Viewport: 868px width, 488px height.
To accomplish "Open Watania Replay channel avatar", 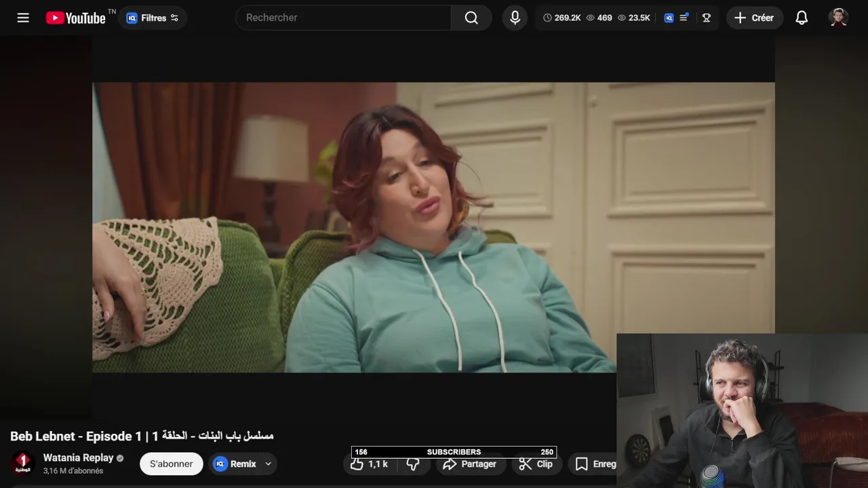I will click(22, 464).
